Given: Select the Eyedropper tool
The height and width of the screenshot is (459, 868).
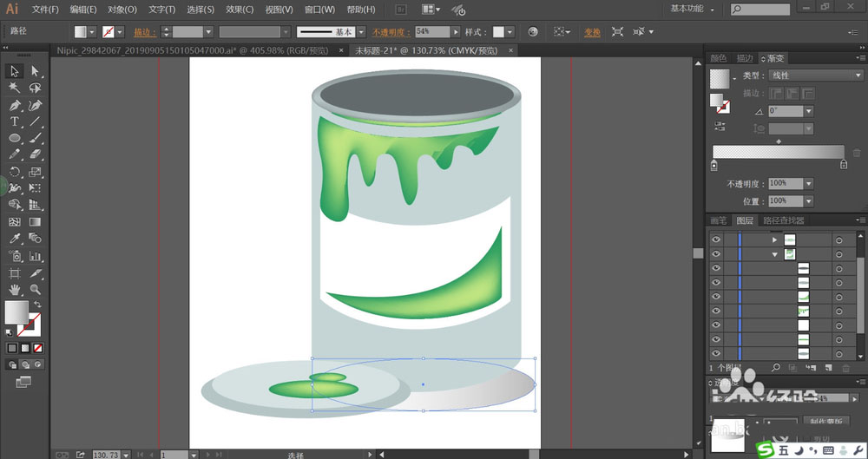Looking at the screenshot, I should pyautogui.click(x=15, y=239).
